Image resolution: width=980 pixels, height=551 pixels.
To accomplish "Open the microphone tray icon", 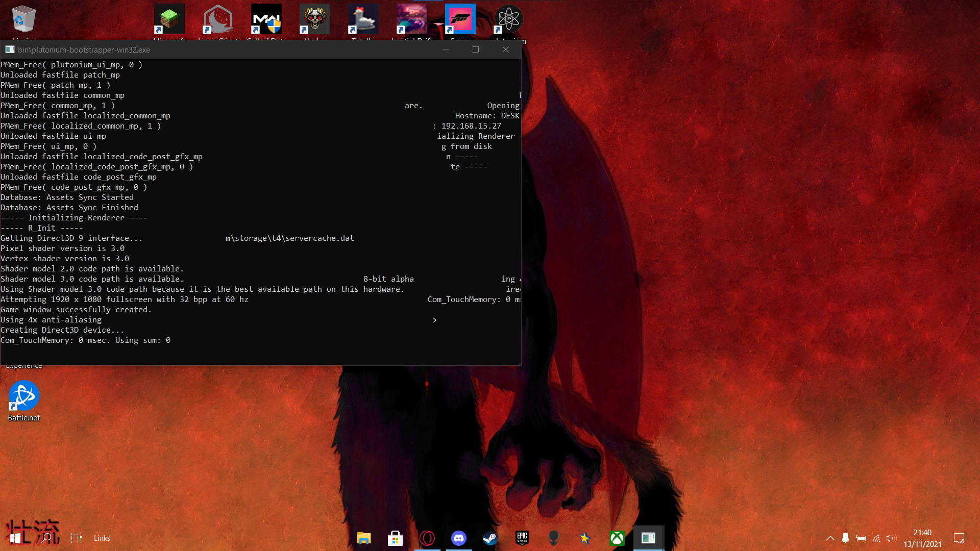I will tap(846, 538).
